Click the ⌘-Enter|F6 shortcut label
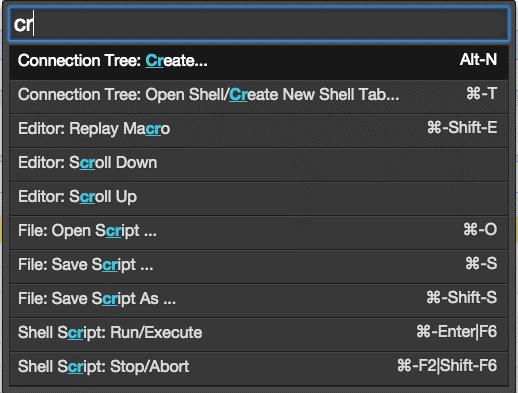This screenshot has width=518, height=393. pos(457,332)
